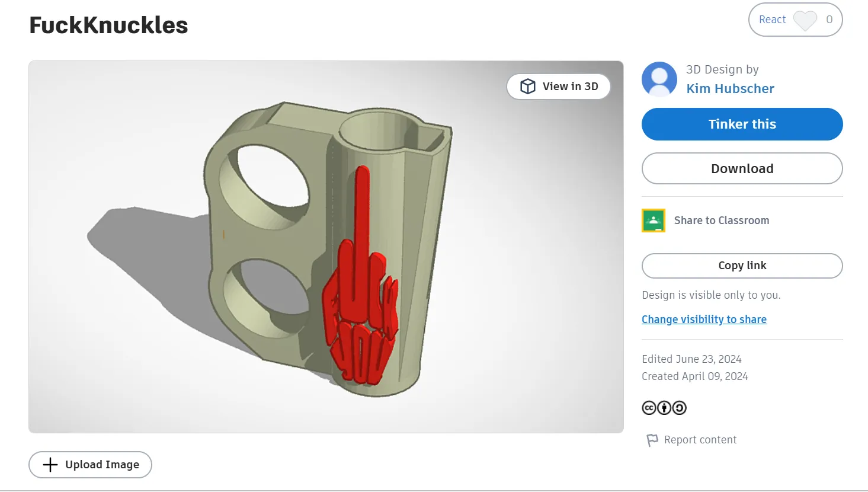868x492 pixels.
Task: Open Kim Hubscher's profile avatar
Action: point(659,79)
